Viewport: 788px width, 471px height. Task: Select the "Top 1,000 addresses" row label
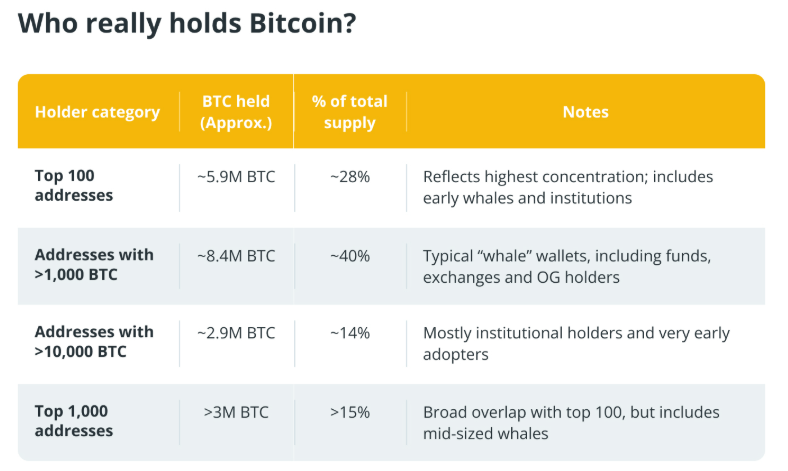click(x=74, y=421)
